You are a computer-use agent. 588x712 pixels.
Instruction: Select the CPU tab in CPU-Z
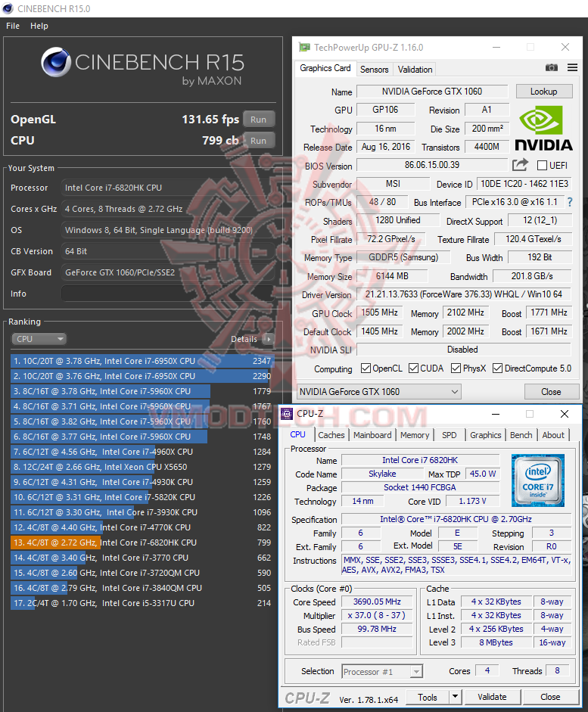pos(297,434)
